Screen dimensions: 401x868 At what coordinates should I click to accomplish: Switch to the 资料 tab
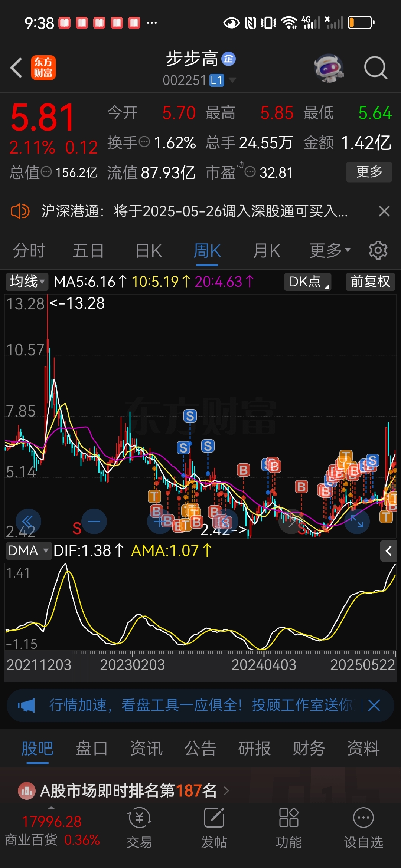[x=363, y=749]
